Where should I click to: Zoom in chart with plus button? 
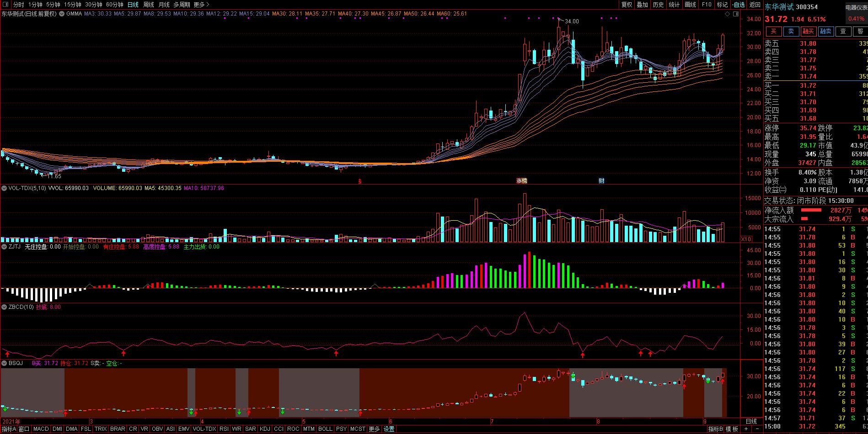746,429
